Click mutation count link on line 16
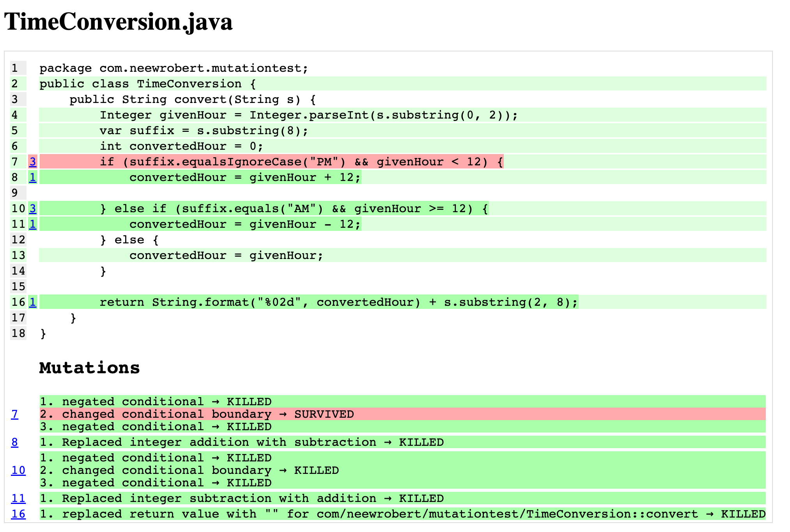Image resolution: width=790 pixels, height=532 pixels. 33,302
